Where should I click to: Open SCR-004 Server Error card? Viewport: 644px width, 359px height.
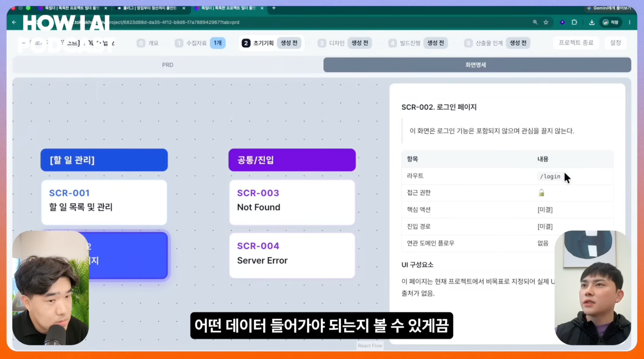(x=292, y=255)
